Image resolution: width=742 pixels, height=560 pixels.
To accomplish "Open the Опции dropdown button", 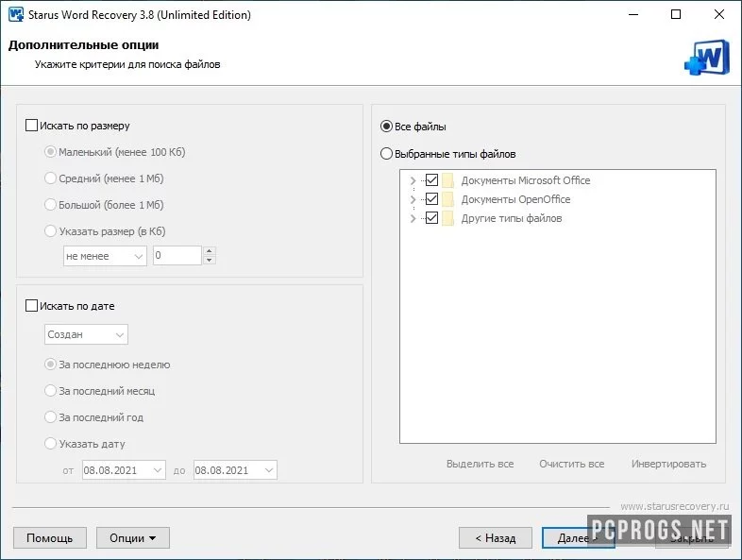I will click(133, 538).
